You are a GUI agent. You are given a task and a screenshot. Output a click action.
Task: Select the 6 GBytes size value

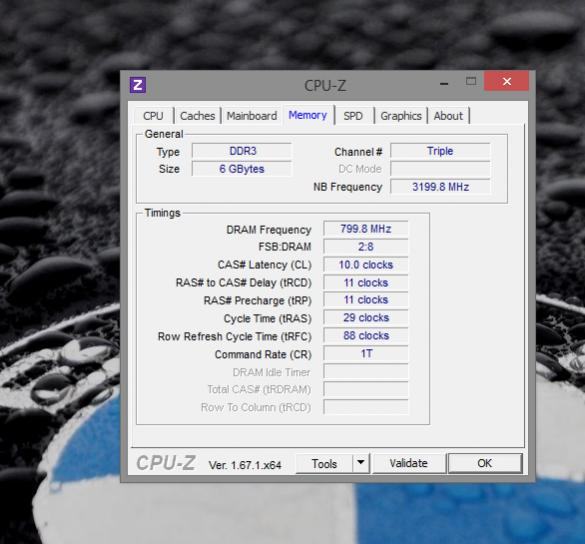[242, 169]
